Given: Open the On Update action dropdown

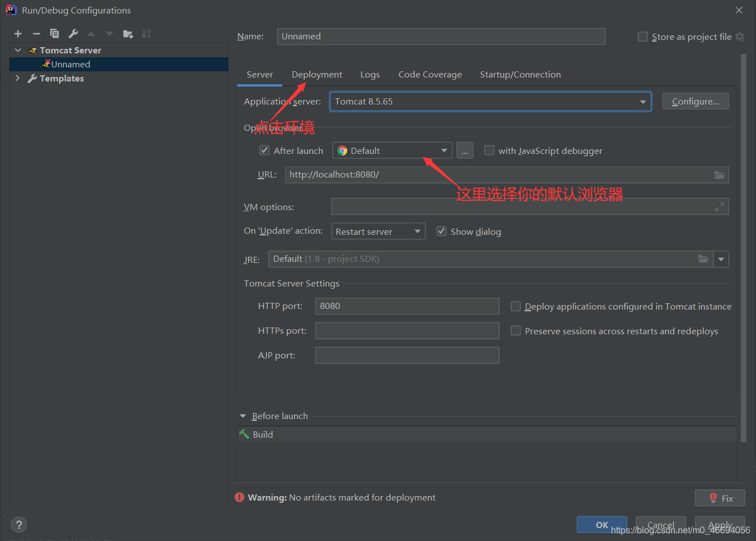Looking at the screenshot, I should 378,231.
